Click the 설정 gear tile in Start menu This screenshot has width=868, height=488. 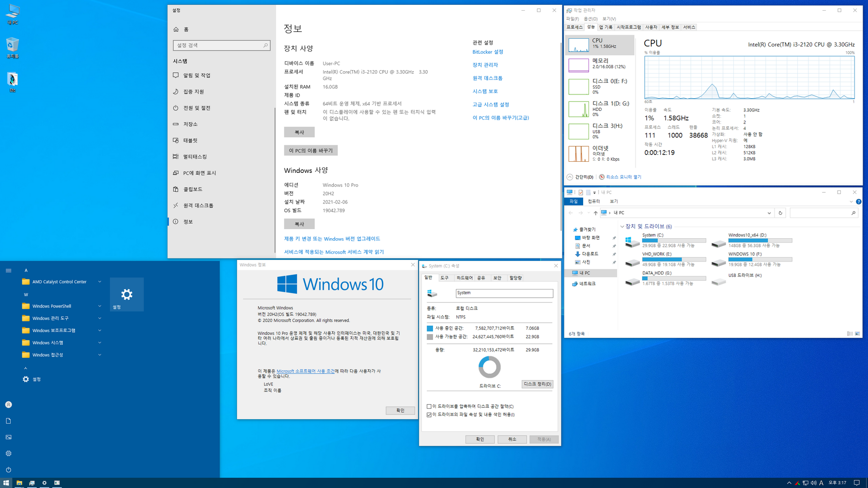126,294
